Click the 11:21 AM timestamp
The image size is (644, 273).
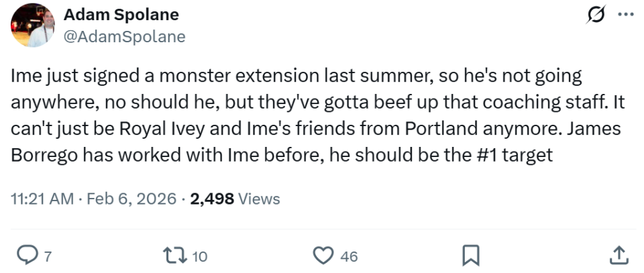pyautogui.click(x=42, y=199)
